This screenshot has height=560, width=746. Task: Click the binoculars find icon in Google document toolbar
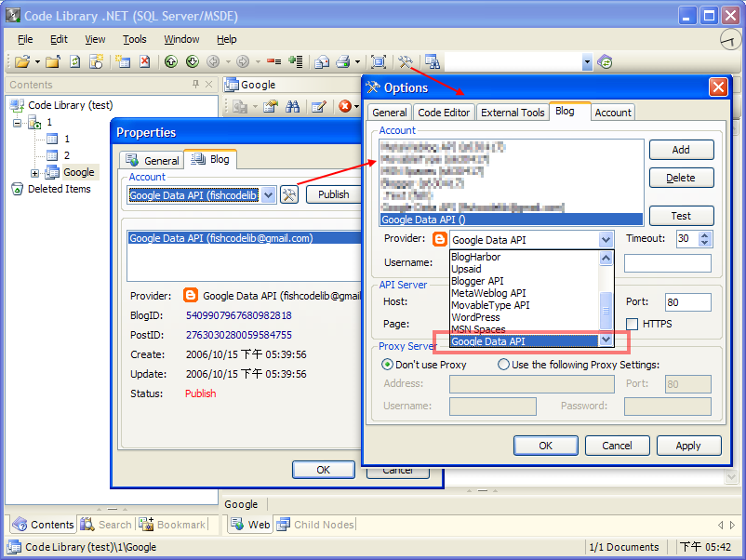point(292,107)
